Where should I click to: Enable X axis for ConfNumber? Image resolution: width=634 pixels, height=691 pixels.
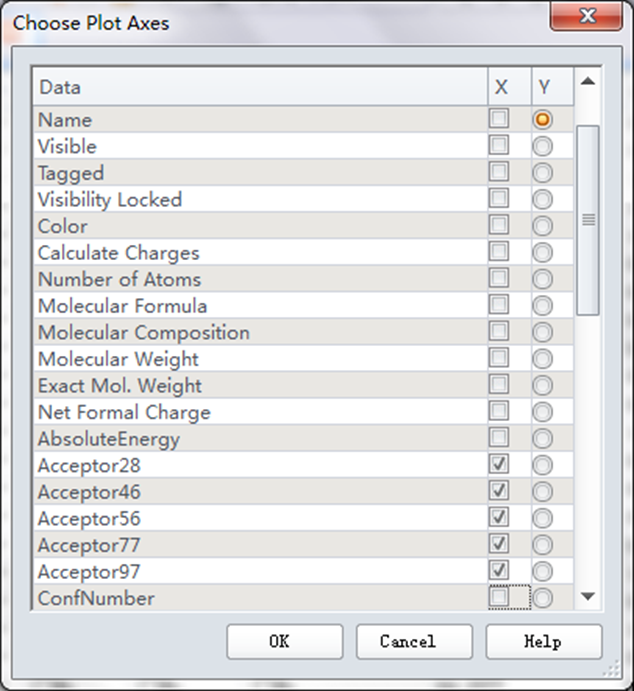coord(498,597)
